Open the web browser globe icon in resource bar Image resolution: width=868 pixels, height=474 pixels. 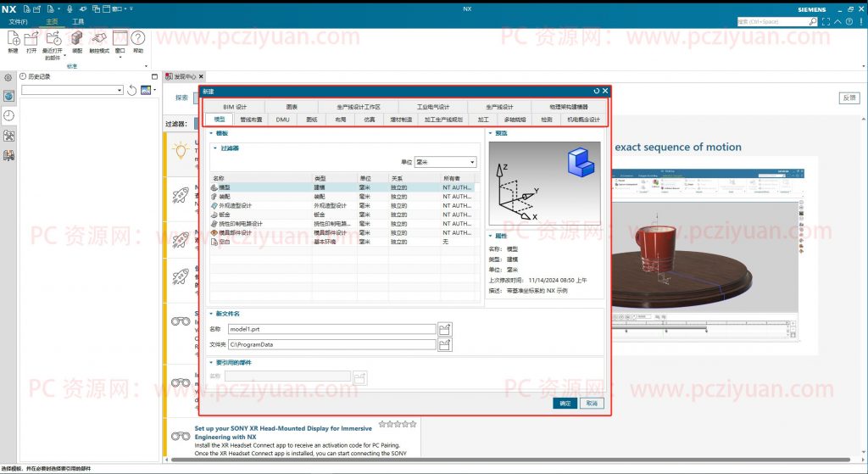(8, 97)
